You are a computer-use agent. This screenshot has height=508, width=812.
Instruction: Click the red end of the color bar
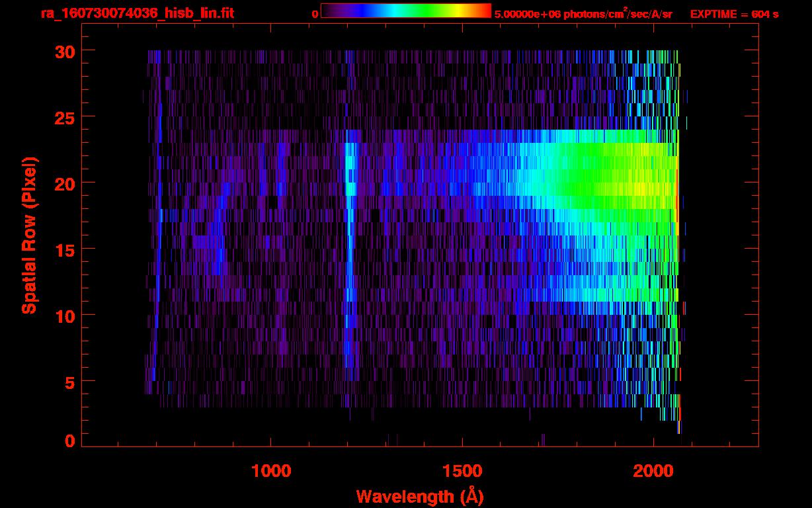(x=484, y=11)
